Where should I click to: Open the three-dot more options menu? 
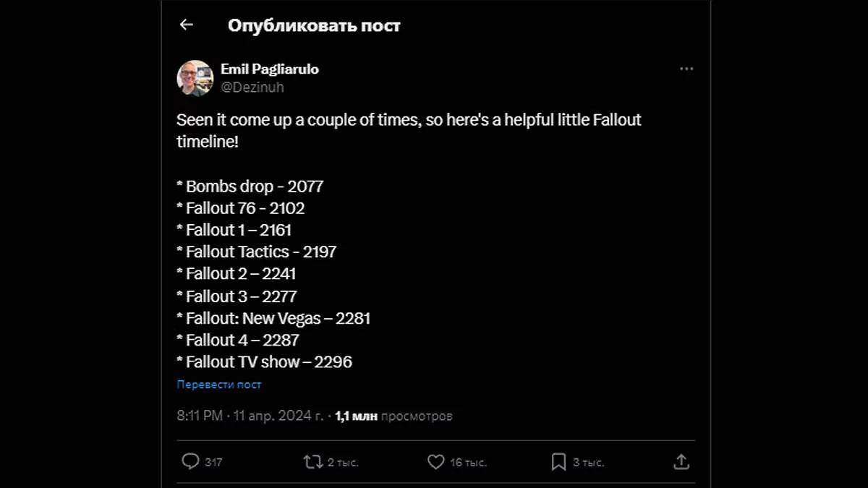tap(686, 69)
